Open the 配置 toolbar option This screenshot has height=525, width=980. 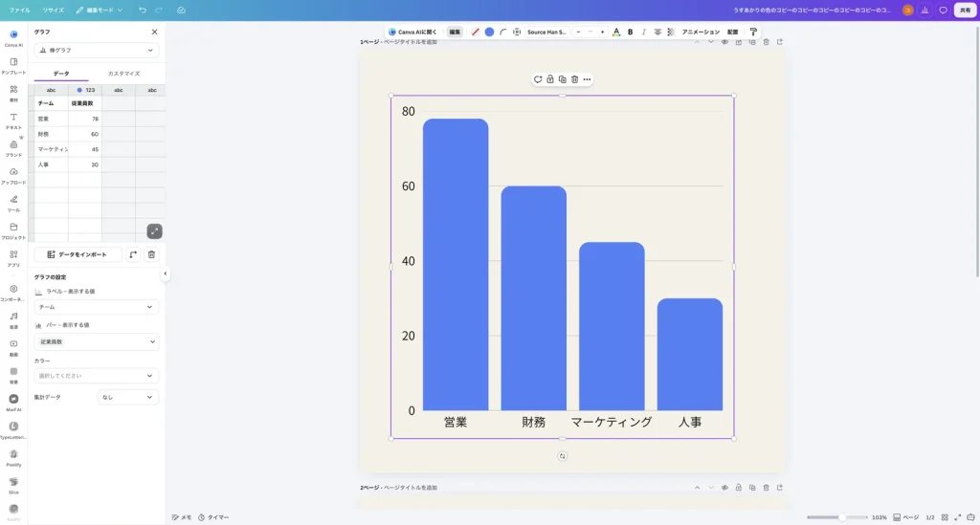(x=732, y=32)
